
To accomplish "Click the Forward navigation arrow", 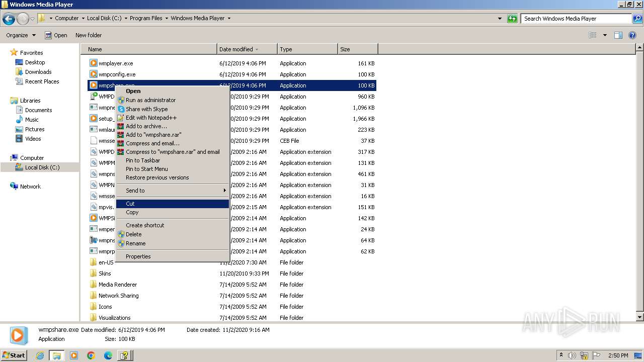I will (23, 19).
